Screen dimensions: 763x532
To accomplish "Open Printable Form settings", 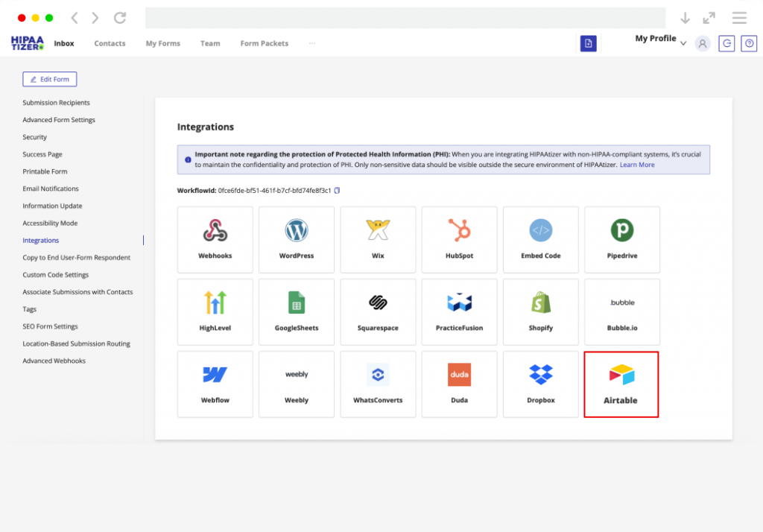I will pos(45,171).
